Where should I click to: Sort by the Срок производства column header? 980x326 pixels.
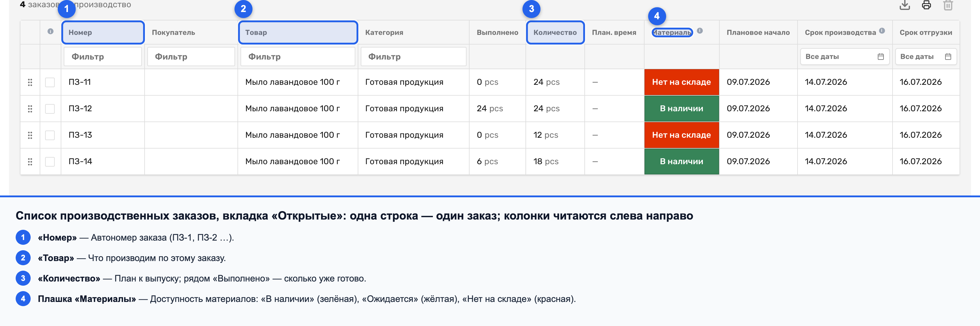click(840, 33)
